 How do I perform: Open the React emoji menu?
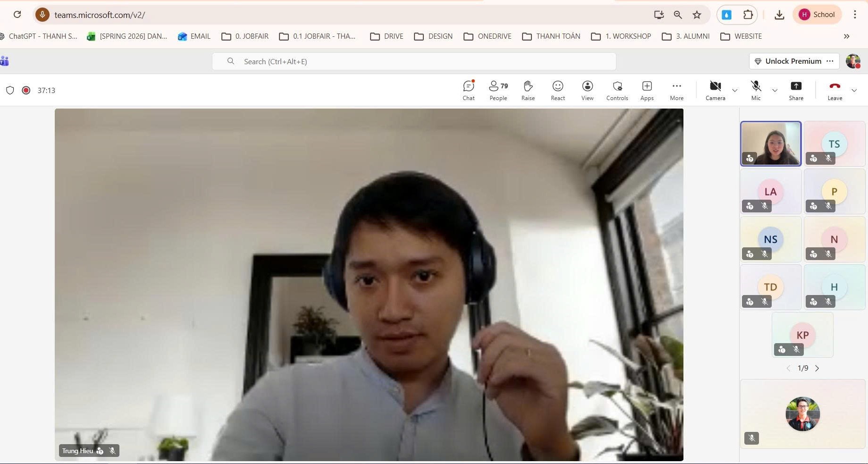tap(557, 90)
